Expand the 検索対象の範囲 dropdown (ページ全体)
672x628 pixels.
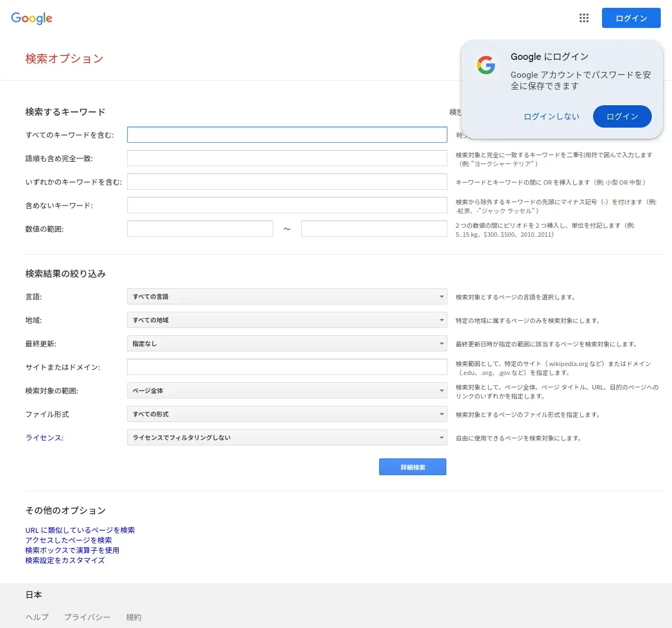(x=287, y=391)
